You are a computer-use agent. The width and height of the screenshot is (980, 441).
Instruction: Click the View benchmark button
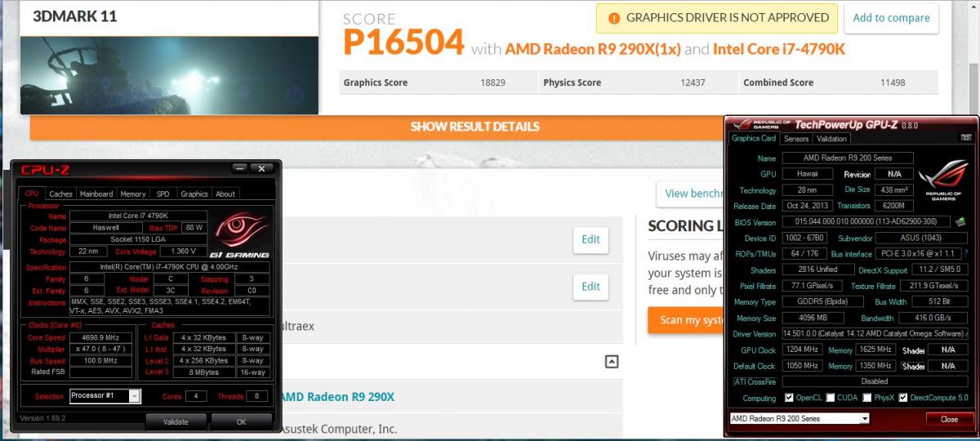pos(690,194)
